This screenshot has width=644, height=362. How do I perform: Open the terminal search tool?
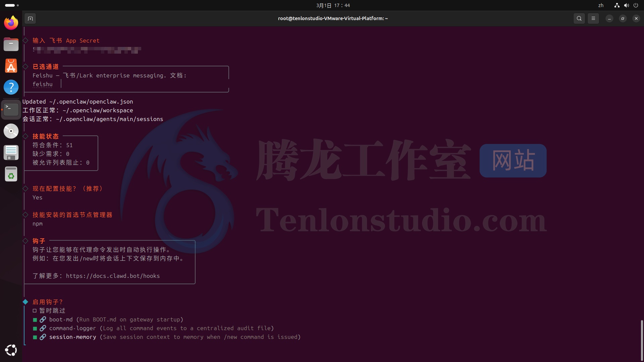(x=579, y=18)
